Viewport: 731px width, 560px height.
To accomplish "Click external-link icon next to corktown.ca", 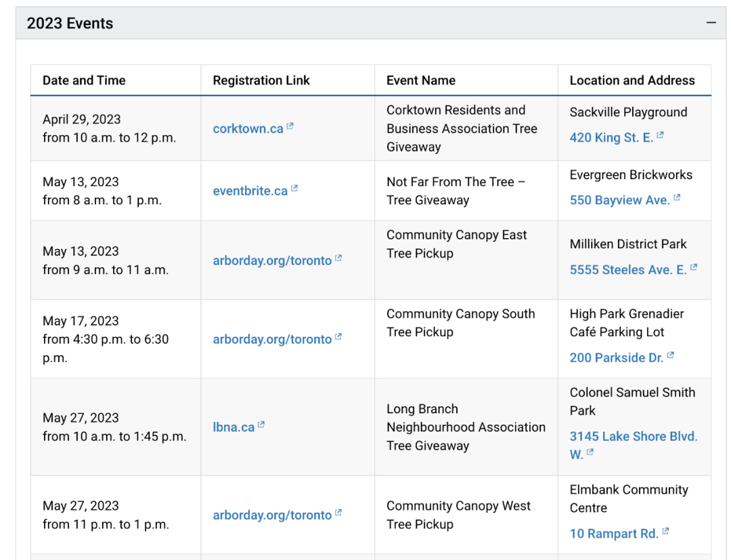I will (x=290, y=126).
